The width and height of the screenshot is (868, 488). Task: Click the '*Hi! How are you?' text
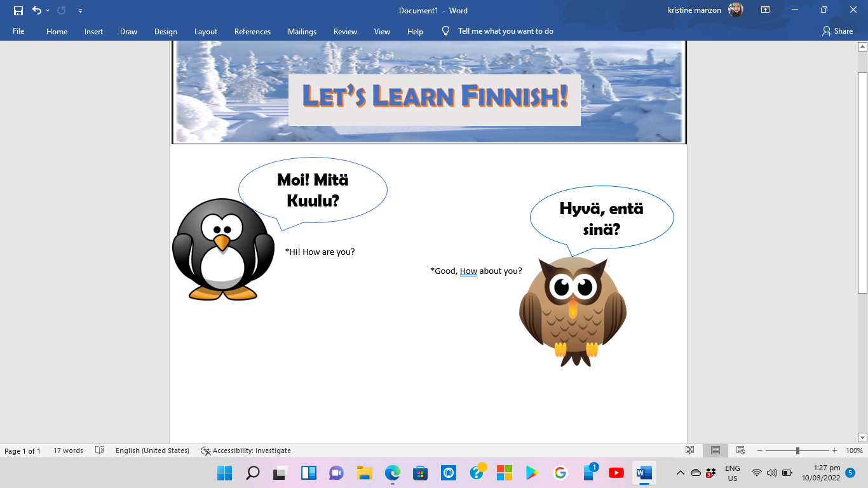pos(320,252)
